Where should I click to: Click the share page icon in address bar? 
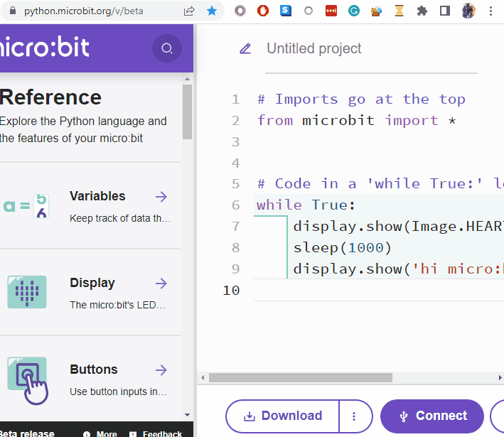pos(189,11)
